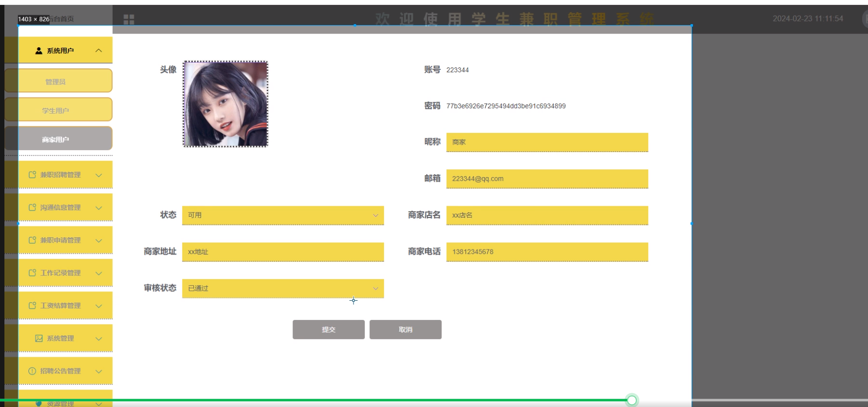
Task: Select the 商家用户 submenu item
Action: [x=59, y=139]
